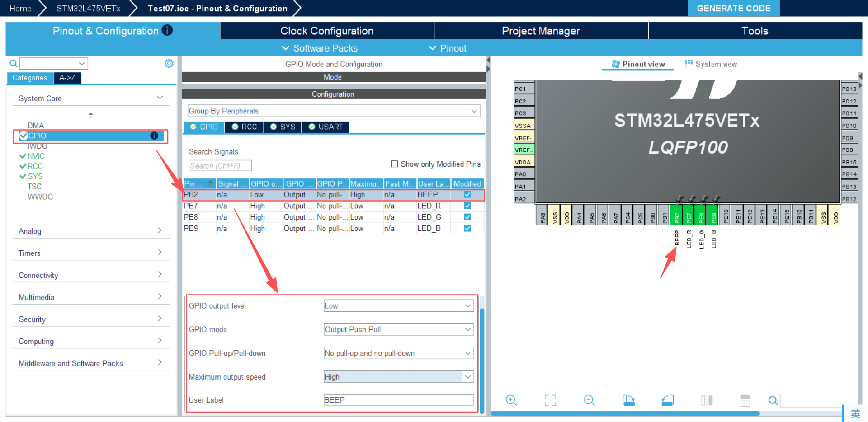Open the GPIO output level dropdown
The width and height of the screenshot is (868, 422).
coord(398,306)
